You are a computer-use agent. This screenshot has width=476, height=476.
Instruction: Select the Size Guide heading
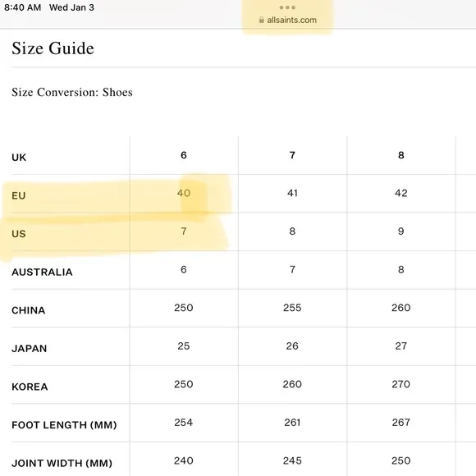point(53,48)
